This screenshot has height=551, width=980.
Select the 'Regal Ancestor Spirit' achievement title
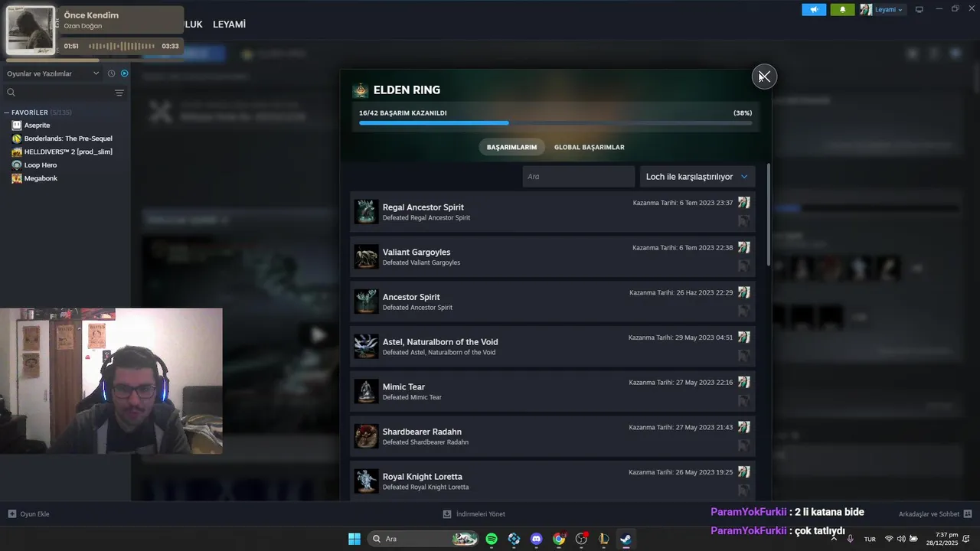[x=423, y=207]
